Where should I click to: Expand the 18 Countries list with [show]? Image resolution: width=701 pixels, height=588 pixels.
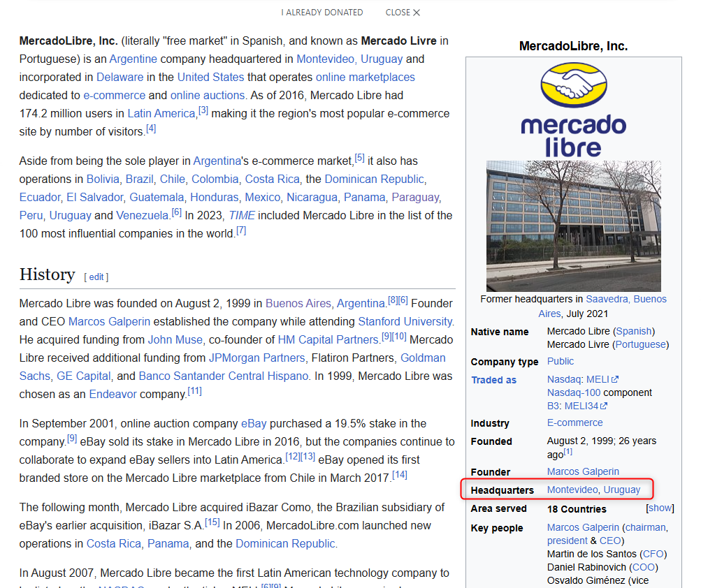660,508
